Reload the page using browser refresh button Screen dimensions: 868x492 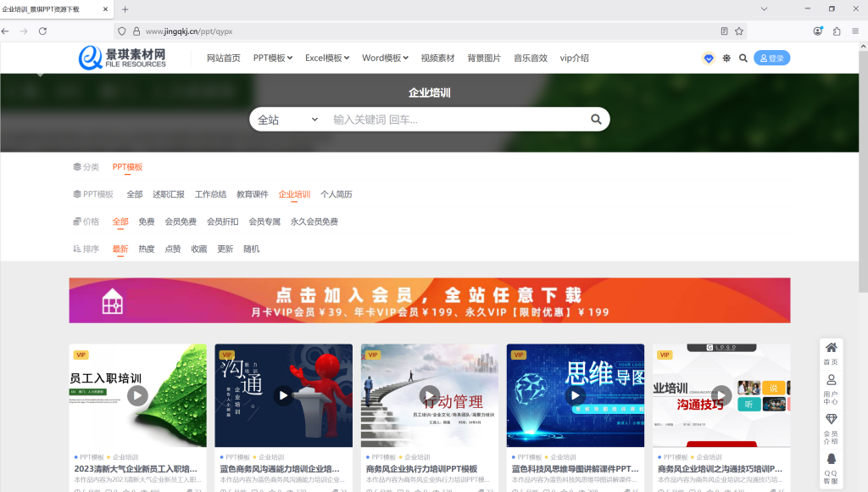[x=42, y=31]
